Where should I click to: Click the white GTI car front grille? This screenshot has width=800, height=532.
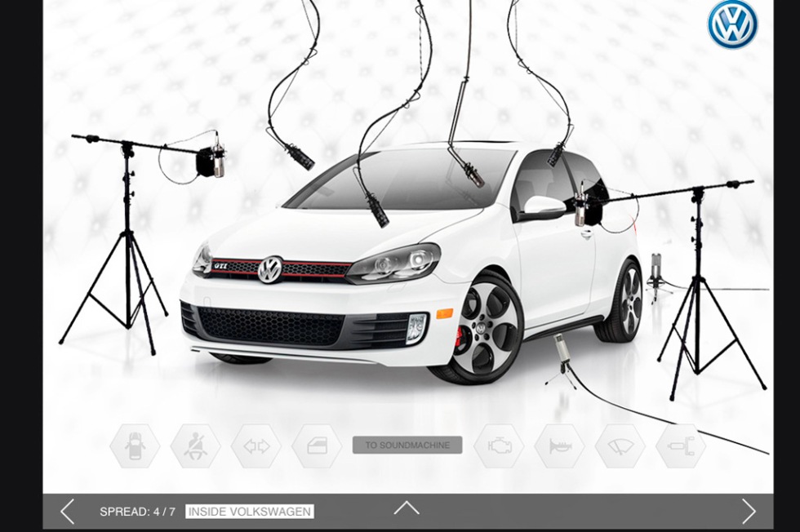[271, 268]
